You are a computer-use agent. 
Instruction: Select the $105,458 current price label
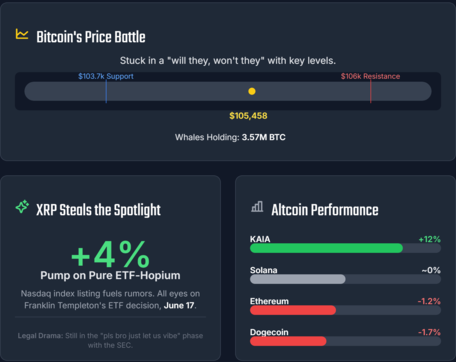point(248,116)
